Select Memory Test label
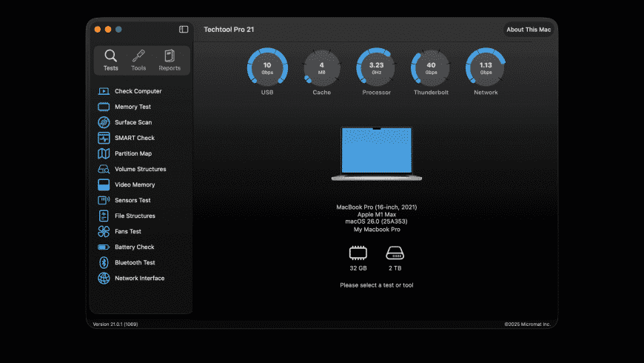Image resolution: width=644 pixels, height=363 pixels. click(x=133, y=107)
